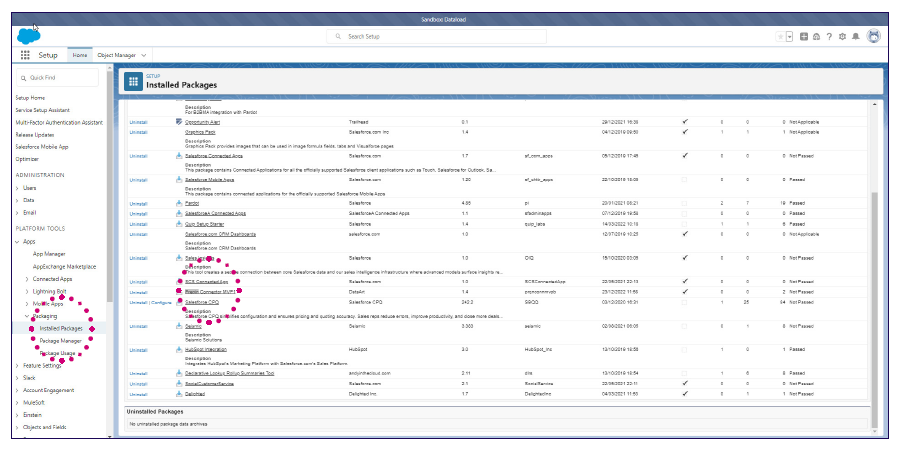Toggle the checkbox in HubSpot Integration row
Image resolution: width=907 pixels, height=456 pixels.
point(684,350)
